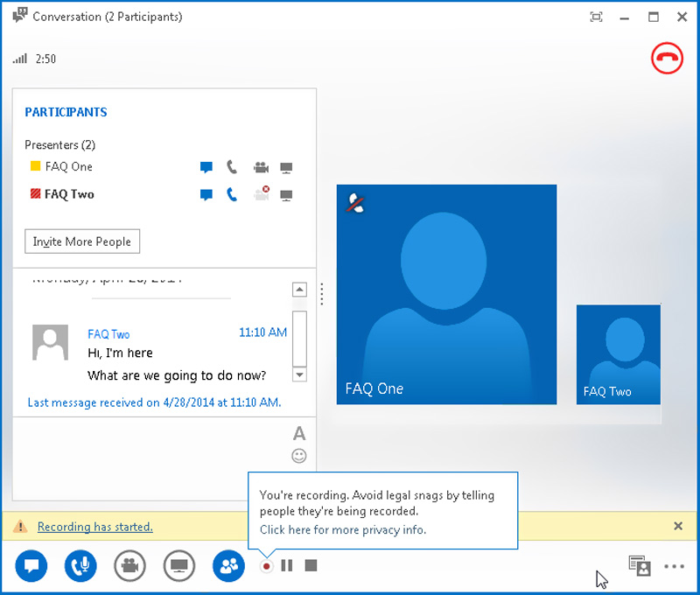The height and width of the screenshot is (595, 700).
Task: Open the emoticon smiley picker
Action: (x=299, y=456)
